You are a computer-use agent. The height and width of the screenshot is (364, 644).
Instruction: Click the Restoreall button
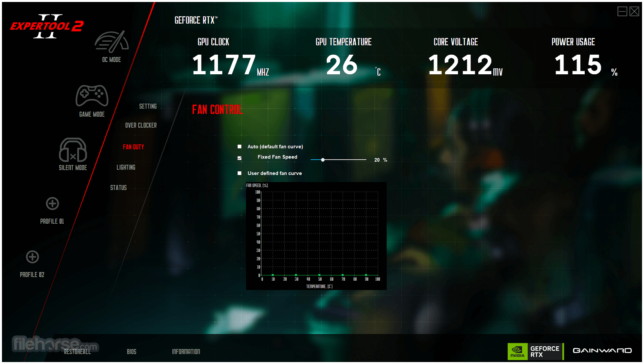point(77,352)
